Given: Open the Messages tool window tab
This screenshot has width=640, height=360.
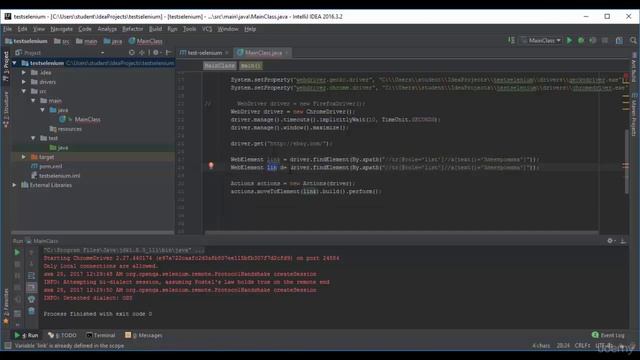Looking at the screenshot, I should coord(143,335).
